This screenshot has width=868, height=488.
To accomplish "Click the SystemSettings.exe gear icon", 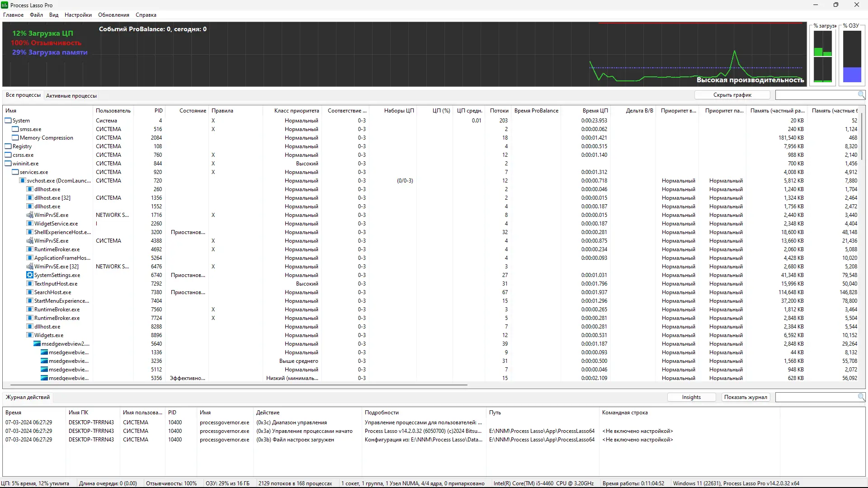I will tap(30, 275).
